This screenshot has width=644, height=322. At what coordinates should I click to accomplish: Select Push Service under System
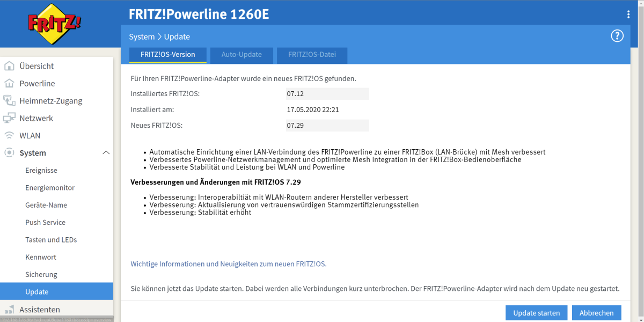pyautogui.click(x=46, y=222)
